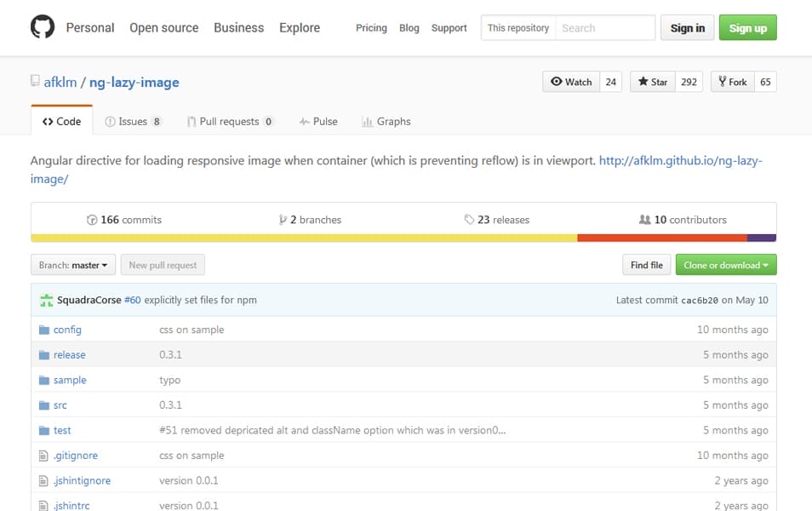Image resolution: width=812 pixels, height=511 pixels.
Task: Fork the repository
Action: click(x=732, y=82)
